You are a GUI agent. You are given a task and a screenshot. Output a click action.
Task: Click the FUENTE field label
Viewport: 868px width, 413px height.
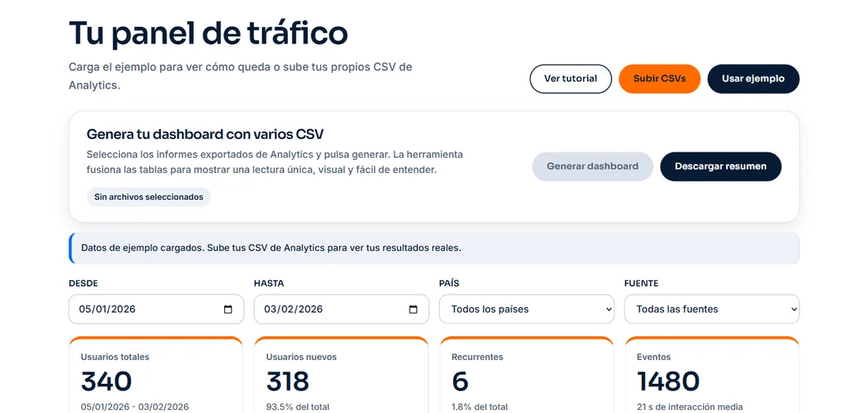tap(641, 283)
